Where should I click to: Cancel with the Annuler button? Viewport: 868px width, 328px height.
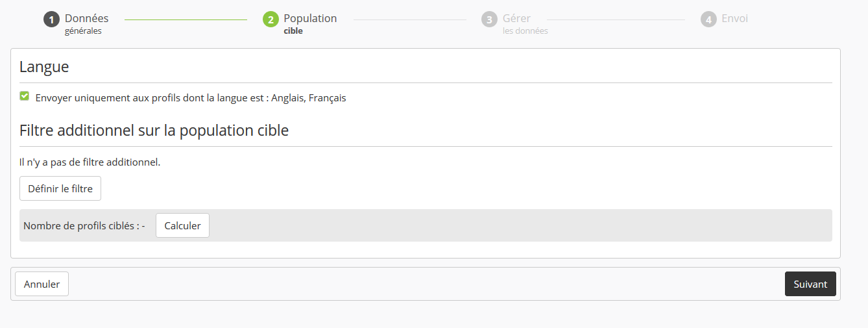pyautogui.click(x=42, y=284)
